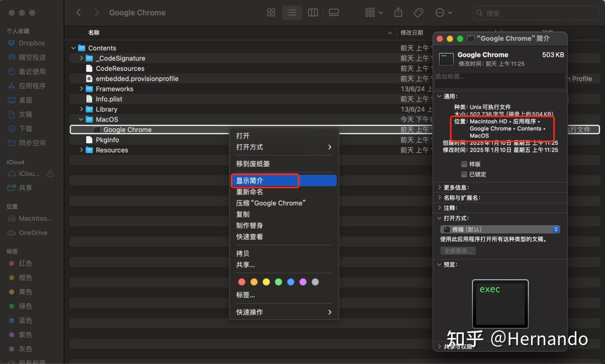
Task: Switch Finder to column view
Action: click(313, 13)
